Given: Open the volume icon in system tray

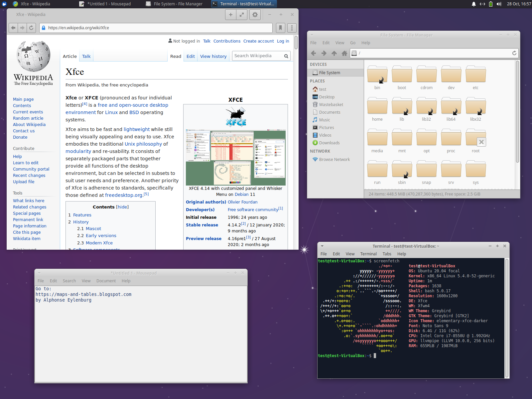Looking at the screenshot, I should click(x=499, y=4).
